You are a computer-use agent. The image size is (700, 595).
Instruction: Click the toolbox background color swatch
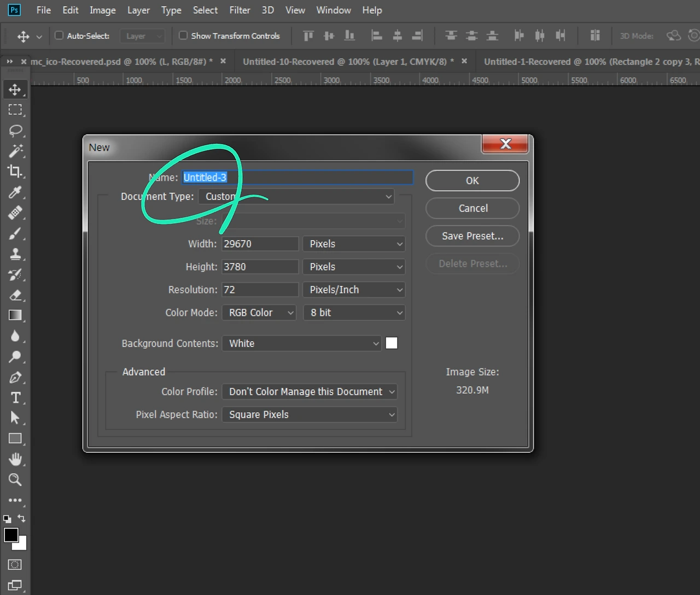click(x=22, y=545)
